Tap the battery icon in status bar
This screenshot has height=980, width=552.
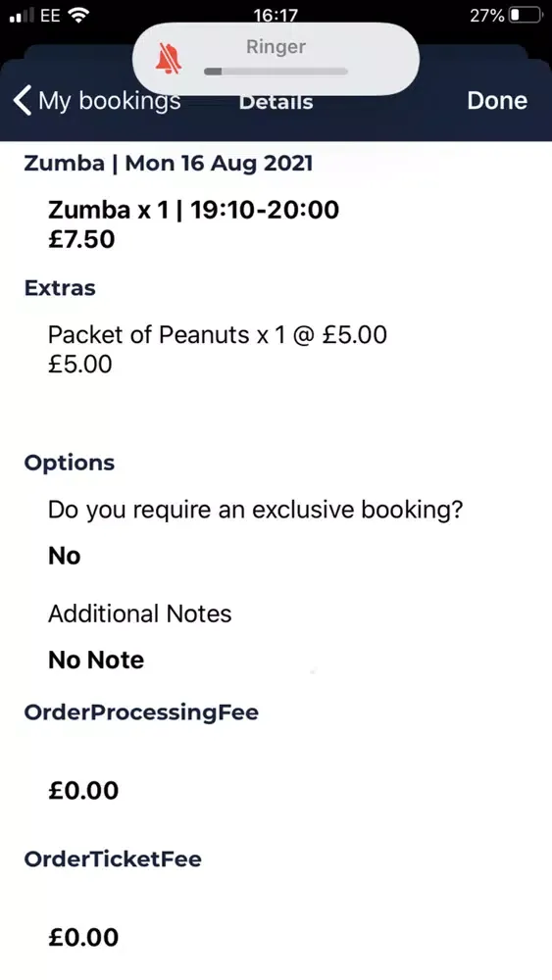[526, 15]
